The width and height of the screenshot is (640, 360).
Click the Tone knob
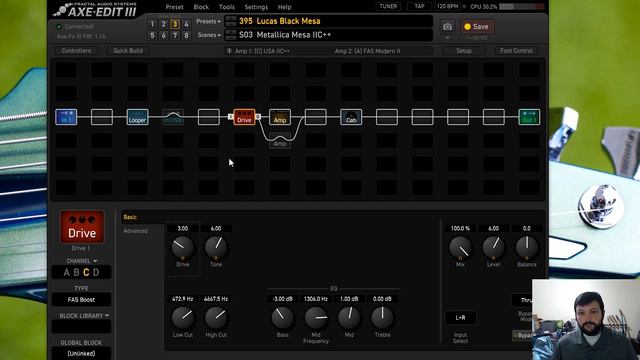216,247
